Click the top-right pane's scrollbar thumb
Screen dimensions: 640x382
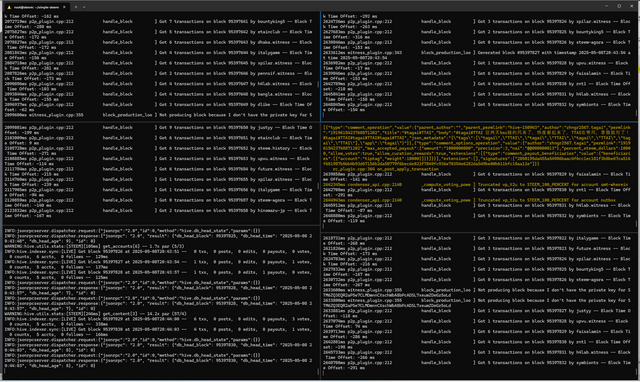(636, 113)
